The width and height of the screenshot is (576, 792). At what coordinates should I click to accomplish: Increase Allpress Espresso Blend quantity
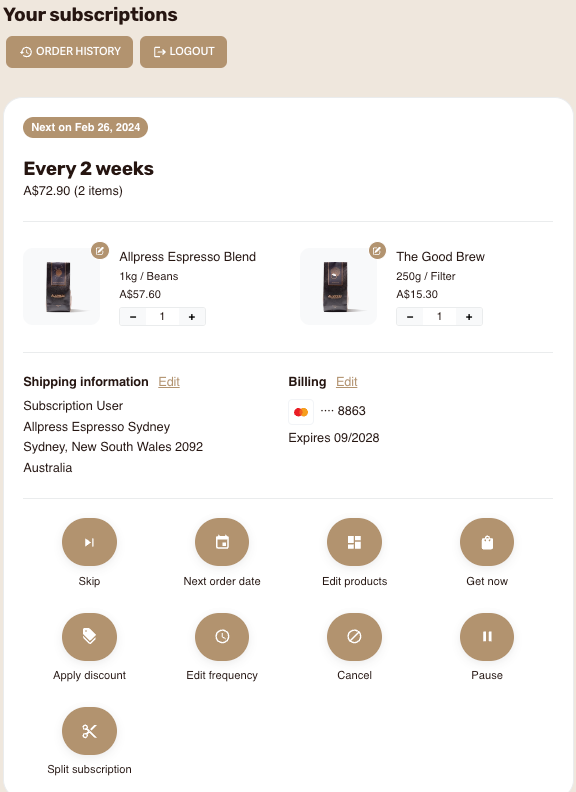[191, 317]
